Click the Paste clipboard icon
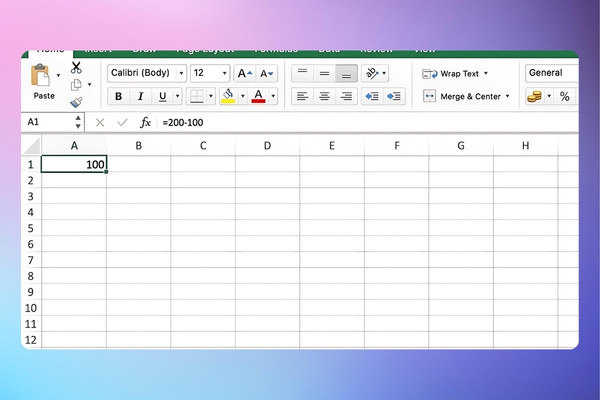The width and height of the screenshot is (600, 400). point(41,75)
